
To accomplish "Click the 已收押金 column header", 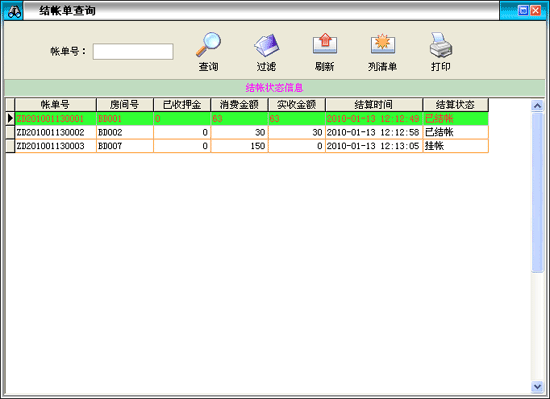I will [182, 104].
